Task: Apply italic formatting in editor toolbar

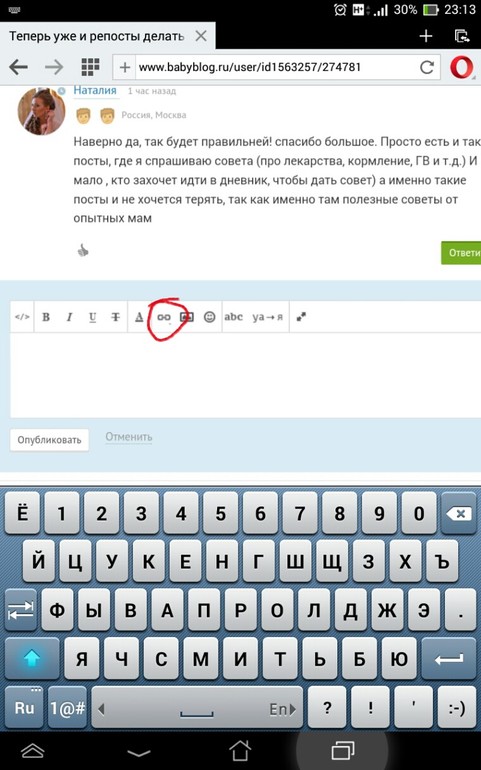Action: coord(69,317)
